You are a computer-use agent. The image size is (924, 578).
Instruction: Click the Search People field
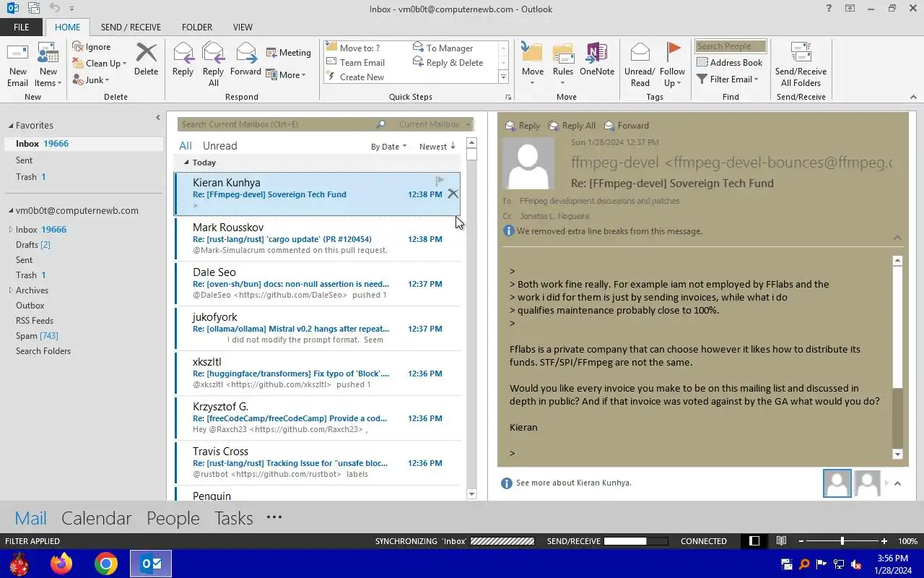tap(731, 46)
